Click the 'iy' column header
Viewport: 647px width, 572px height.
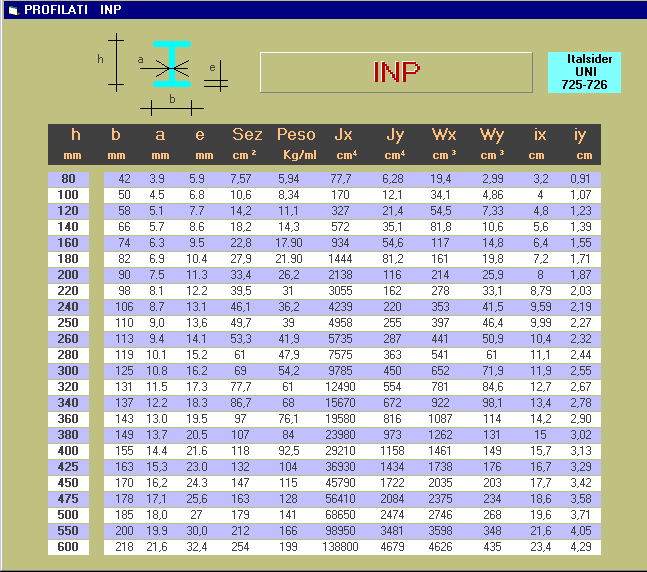(x=580, y=135)
